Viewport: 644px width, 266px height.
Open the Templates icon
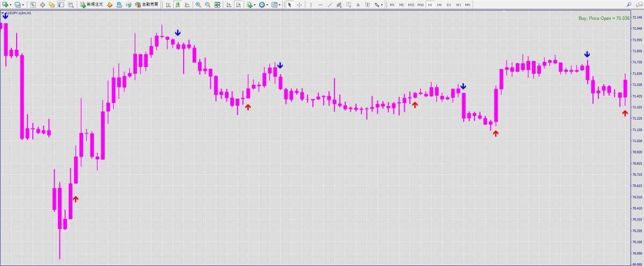coord(274,5)
